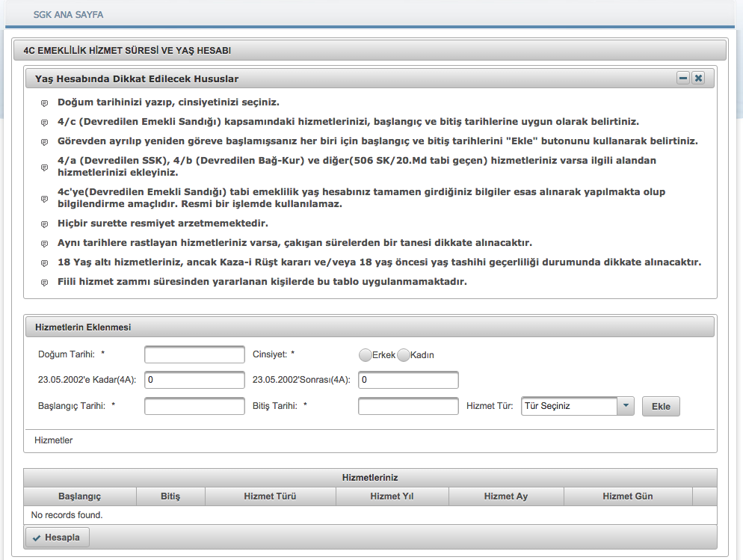Select the Erkek gender option
Viewport: 743px width, 560px height.
(366, 355)
